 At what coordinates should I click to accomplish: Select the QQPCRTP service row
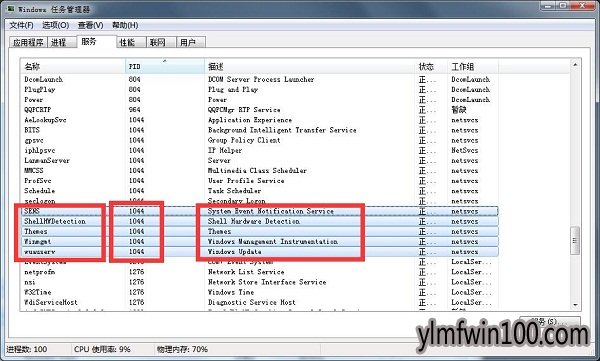pyautogui.click(x=259, y=109)
